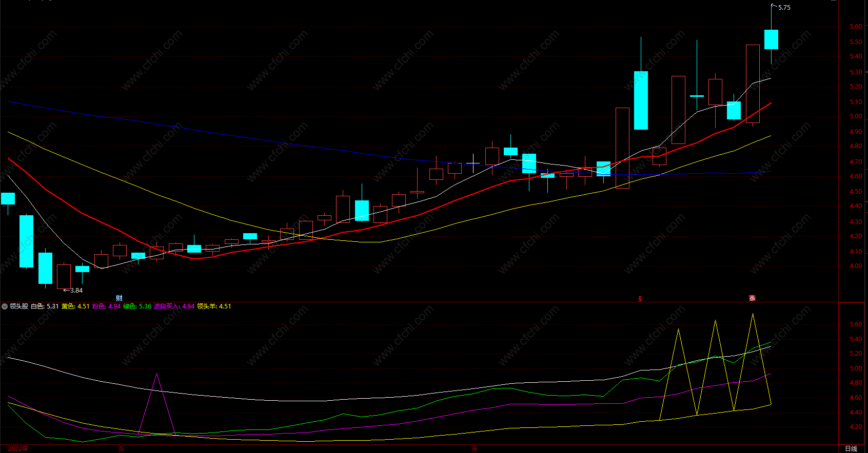Image resolution: width=868 pixels, height=453 pixels.
Task: Click the month 5 marker on time axis
Action: 122,449
